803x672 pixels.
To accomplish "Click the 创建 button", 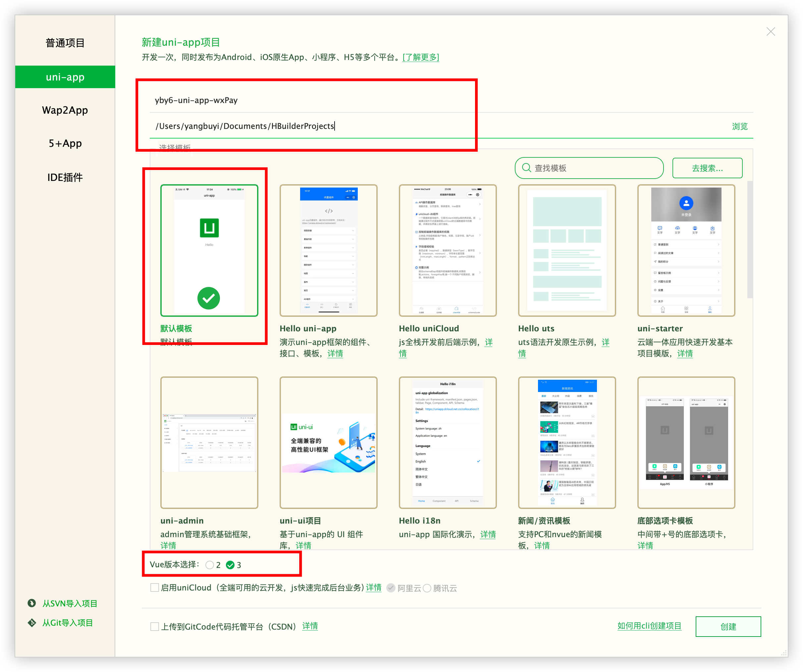I will [x=728, y=627].
